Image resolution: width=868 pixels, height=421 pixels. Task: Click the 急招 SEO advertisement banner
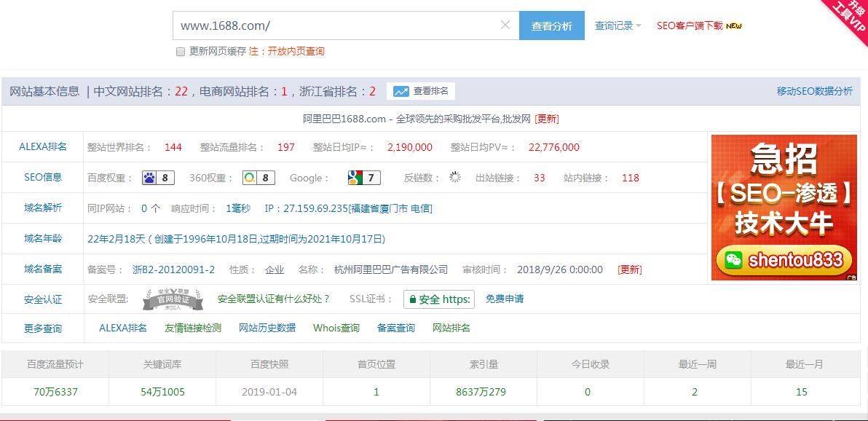pyautogui.click(x=784, y=208)
